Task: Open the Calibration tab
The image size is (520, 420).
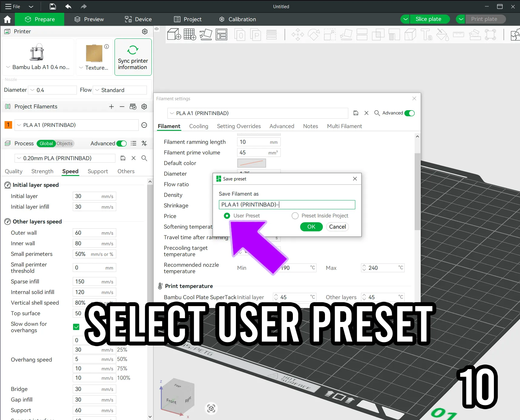Action: (x=238, y=19)
